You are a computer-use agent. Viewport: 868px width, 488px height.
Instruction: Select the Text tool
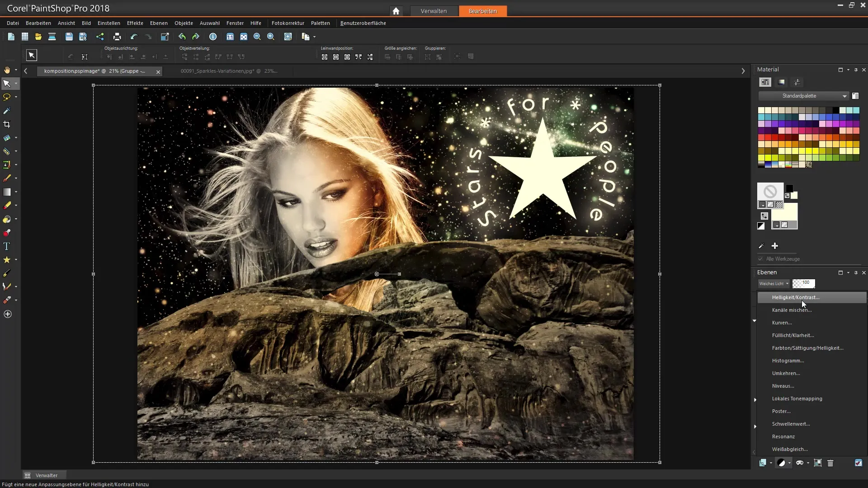pos(7,246)
